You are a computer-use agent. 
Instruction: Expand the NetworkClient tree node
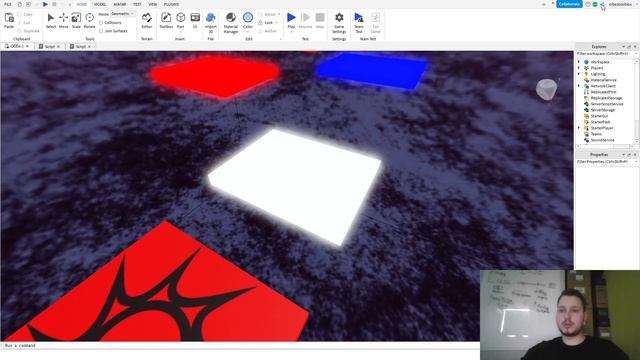click(x=579, y=86)
